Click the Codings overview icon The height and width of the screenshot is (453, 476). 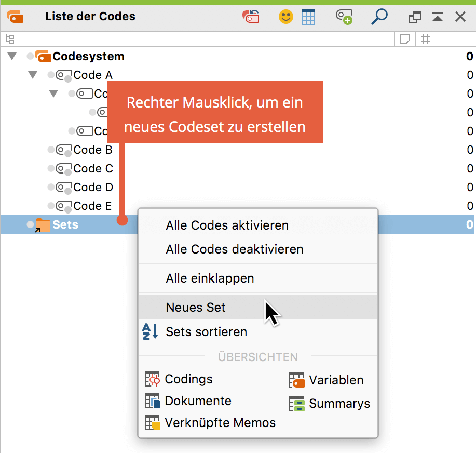coord(152,379)
